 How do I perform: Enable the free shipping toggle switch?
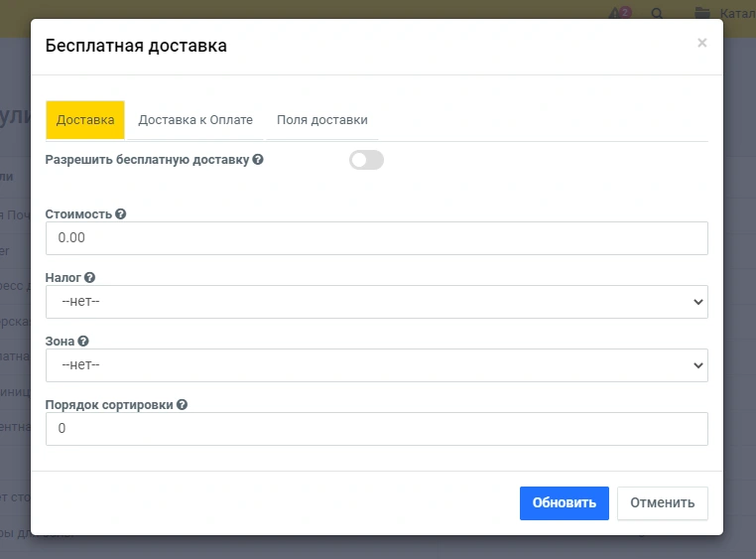click(366, 160)
